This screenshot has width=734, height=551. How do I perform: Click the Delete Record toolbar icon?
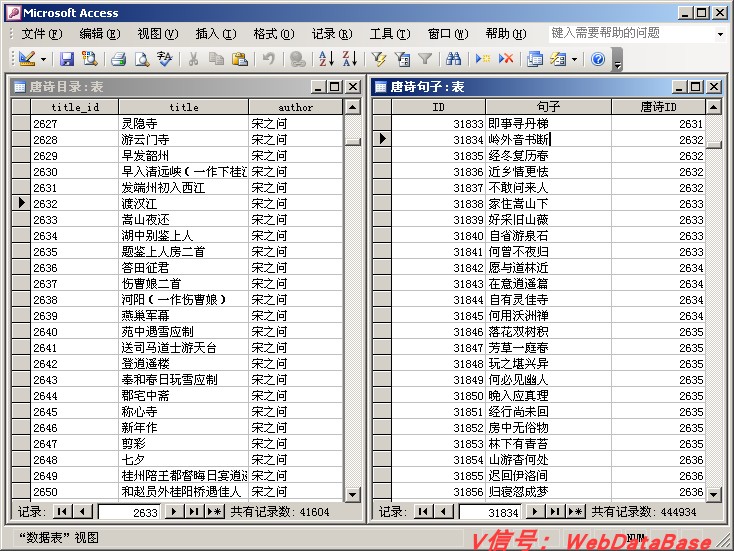506,59
